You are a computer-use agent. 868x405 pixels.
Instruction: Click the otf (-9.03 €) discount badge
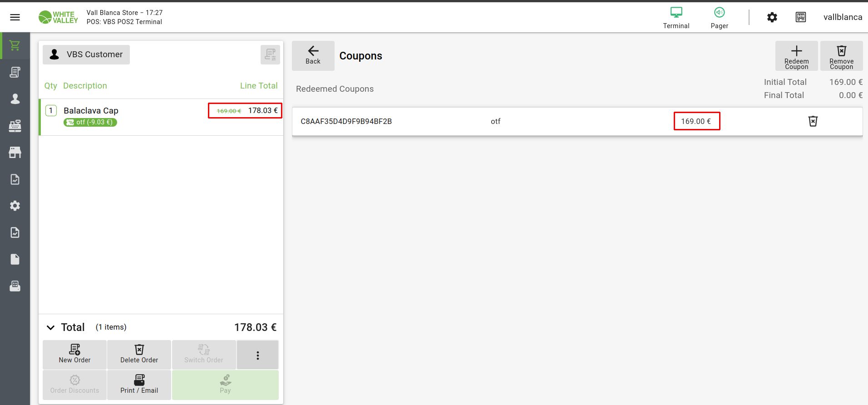[x=90, y=122]
